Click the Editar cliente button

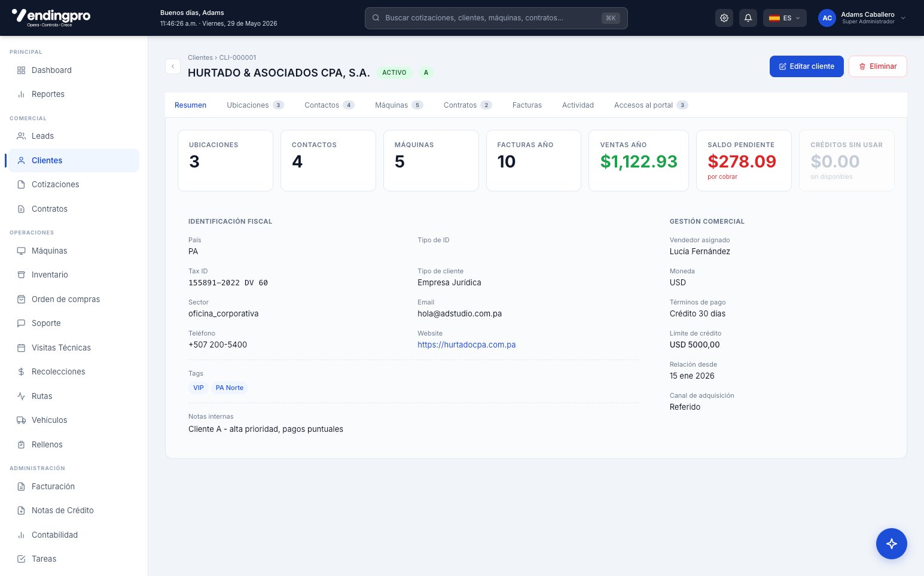(806, 66)
